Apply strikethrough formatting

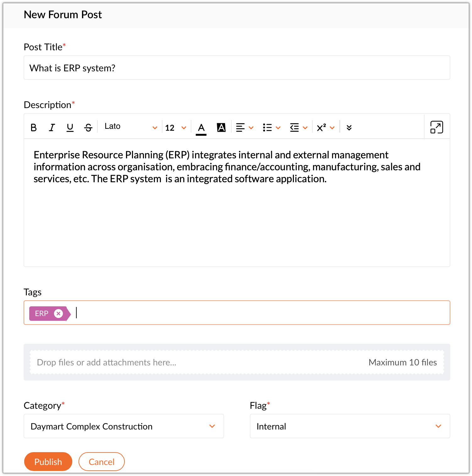pos(88,128)
